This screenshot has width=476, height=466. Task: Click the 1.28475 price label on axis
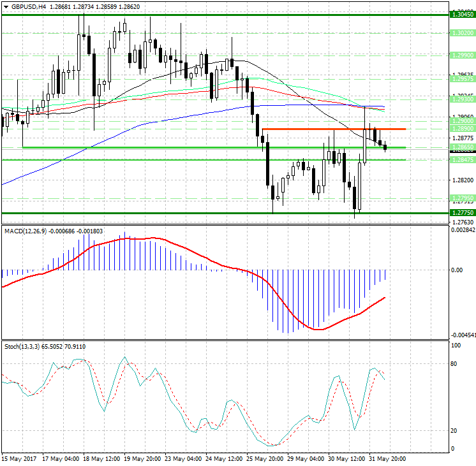click(461, 160)
